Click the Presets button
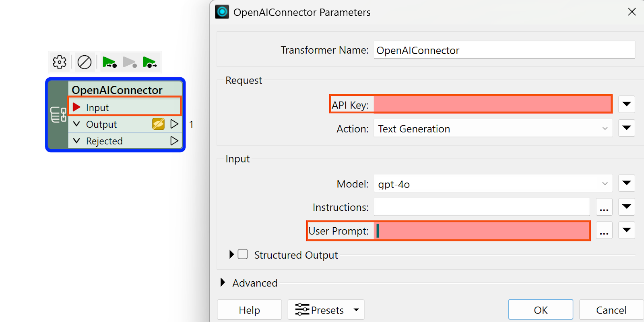 326,310
